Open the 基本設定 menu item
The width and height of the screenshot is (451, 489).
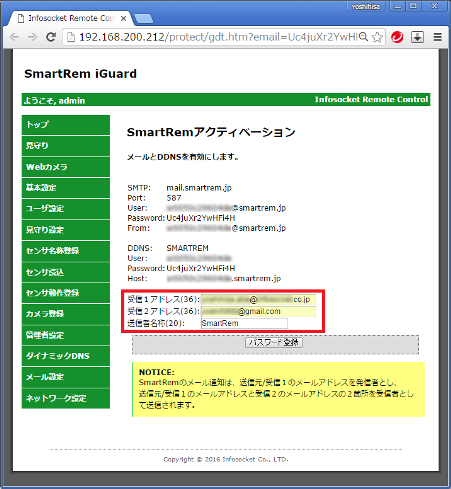tap(66, 188)
